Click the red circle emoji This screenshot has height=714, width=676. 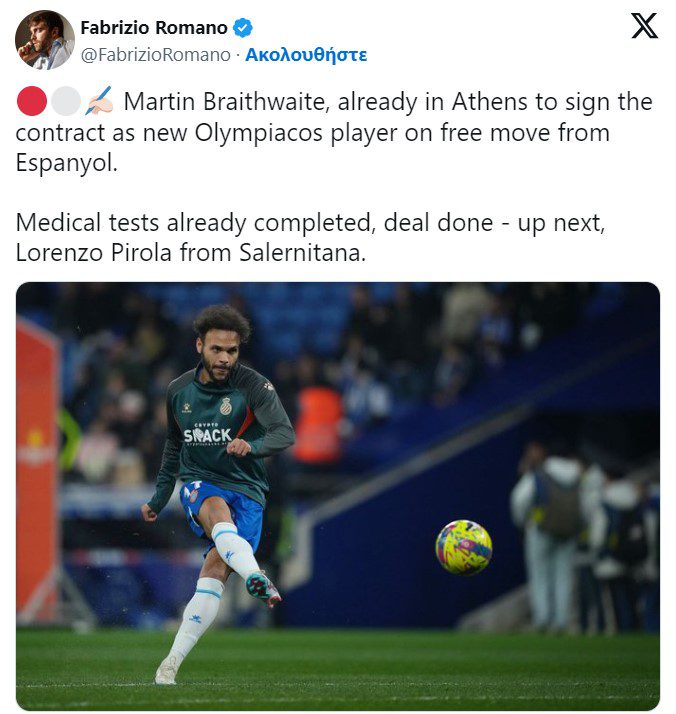(x=32, y=101)
